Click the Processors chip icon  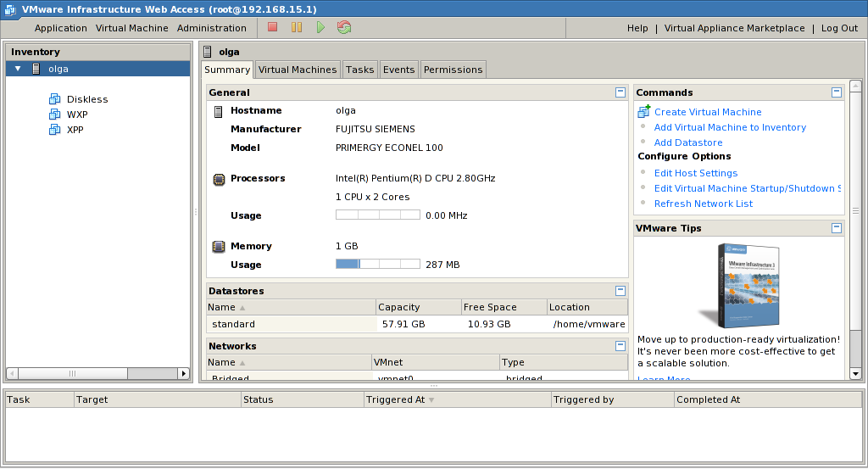click(220, 180)
